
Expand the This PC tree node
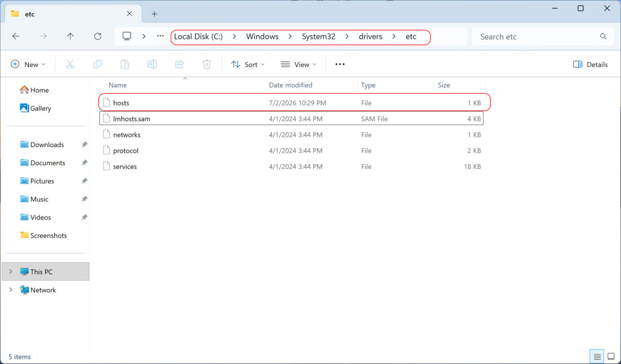tap(11, 272)
